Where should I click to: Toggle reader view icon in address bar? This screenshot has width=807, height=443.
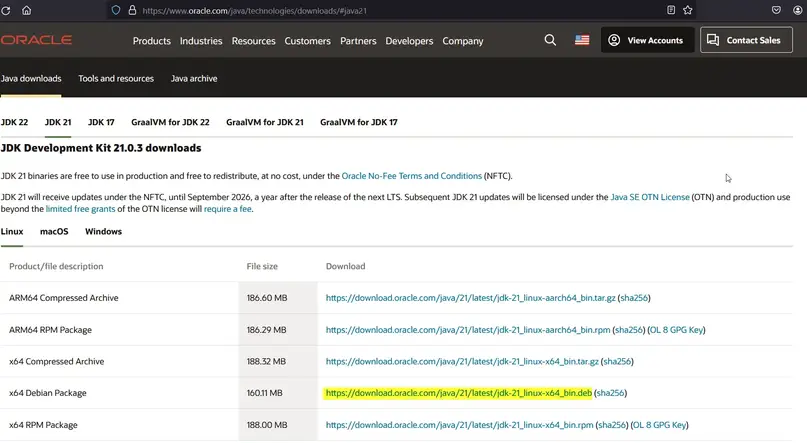[671, 10]
